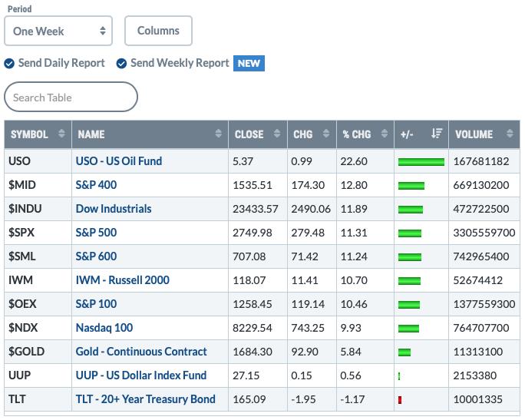Sort the table by % CHG column
The width and height of the screenshot is (525, 420).
(x=365, y=134)
